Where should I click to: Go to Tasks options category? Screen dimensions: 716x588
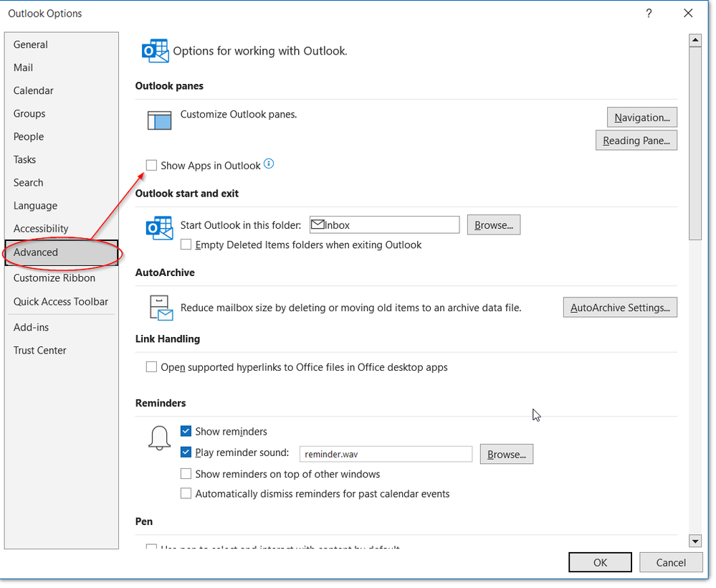pos(62,159)
